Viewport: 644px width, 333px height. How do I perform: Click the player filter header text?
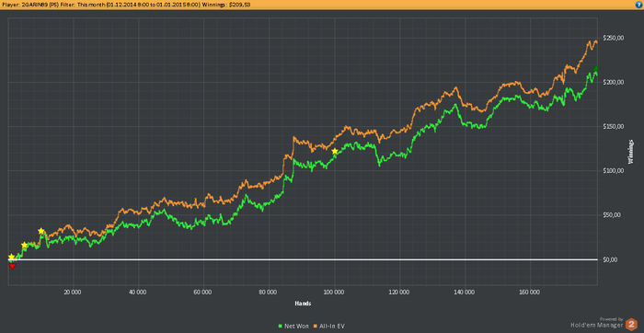127,5
